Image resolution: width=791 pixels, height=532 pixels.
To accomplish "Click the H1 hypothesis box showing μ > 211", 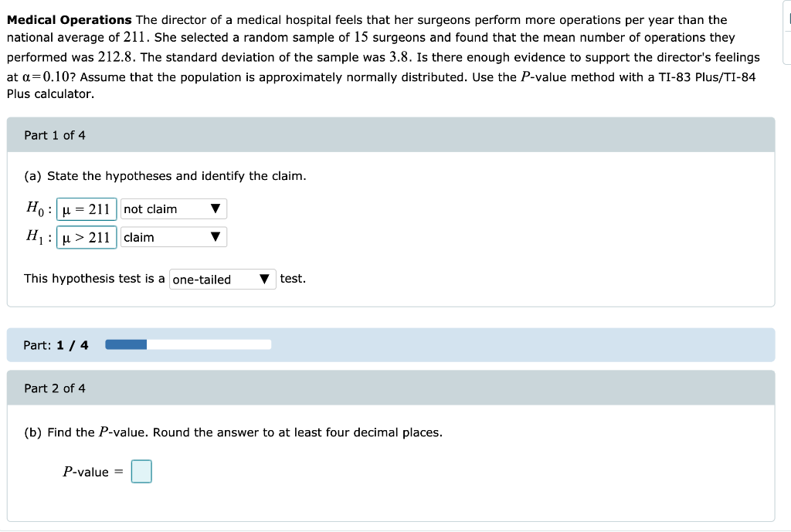I will [86, 237].
